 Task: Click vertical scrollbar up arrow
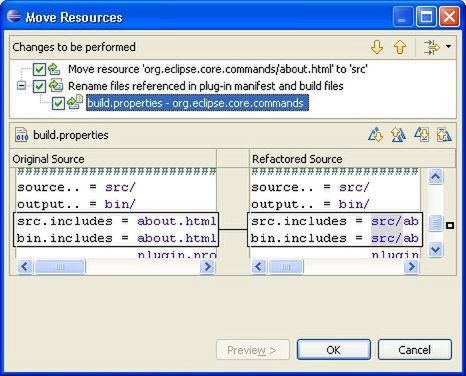tap(436, 177)
